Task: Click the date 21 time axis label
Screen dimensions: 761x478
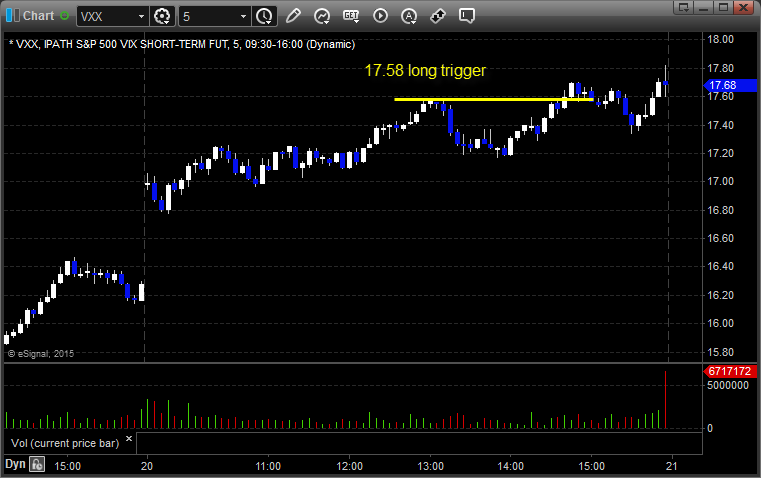Action: (672, 466)
